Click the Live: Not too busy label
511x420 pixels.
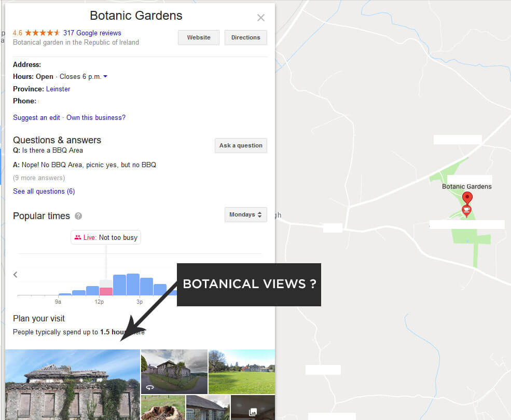point(106,237)
